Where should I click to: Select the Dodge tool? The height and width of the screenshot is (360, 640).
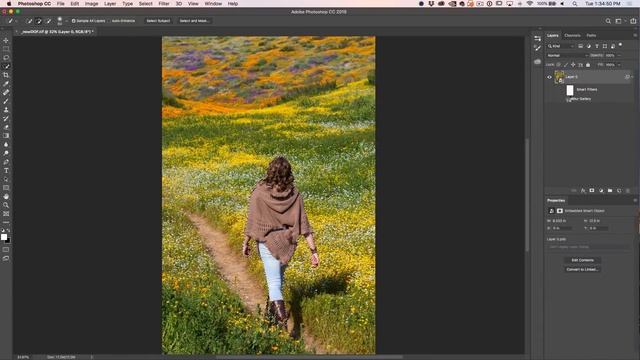pyautogui.click(x=6, y=153)
